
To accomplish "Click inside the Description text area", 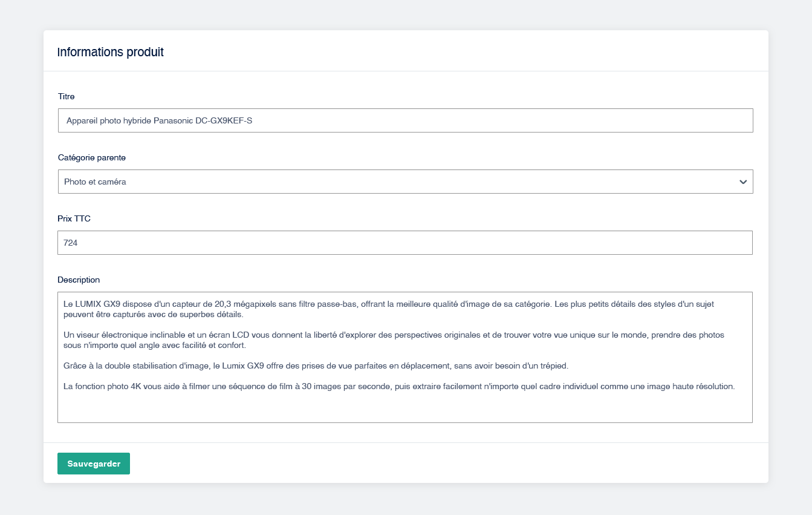I will (405, 357).
